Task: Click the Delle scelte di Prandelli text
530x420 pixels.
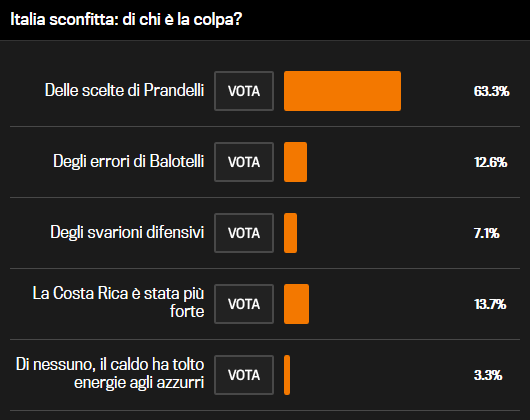Action: point(124,90)
